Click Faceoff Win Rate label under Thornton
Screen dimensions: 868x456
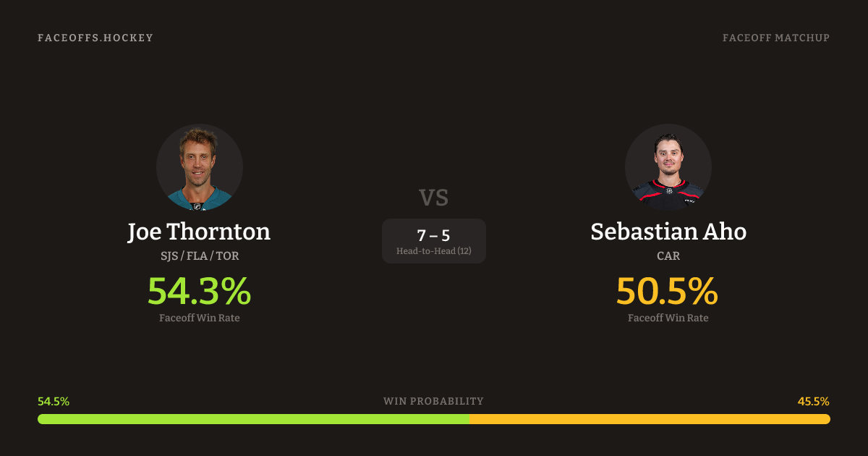click(x=199, y=318)
